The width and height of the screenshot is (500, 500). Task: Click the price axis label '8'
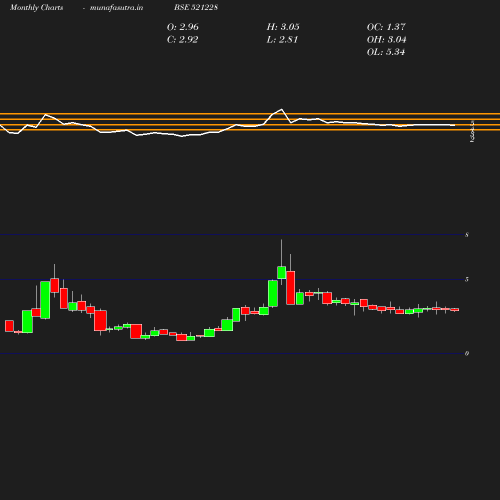tap(467, 235)
